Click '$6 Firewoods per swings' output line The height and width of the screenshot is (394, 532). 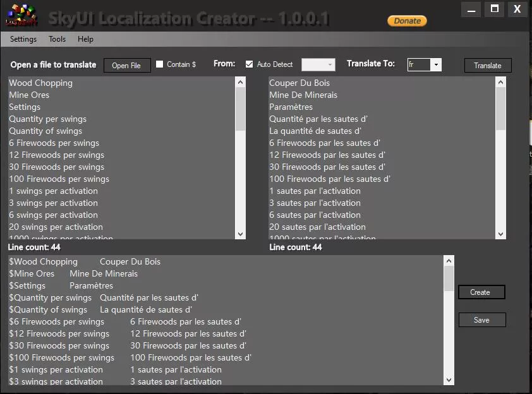125,322
